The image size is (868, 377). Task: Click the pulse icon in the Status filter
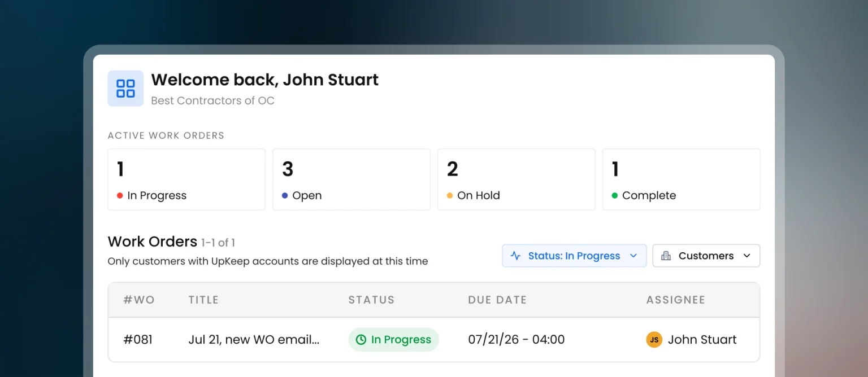coord(515,256)
